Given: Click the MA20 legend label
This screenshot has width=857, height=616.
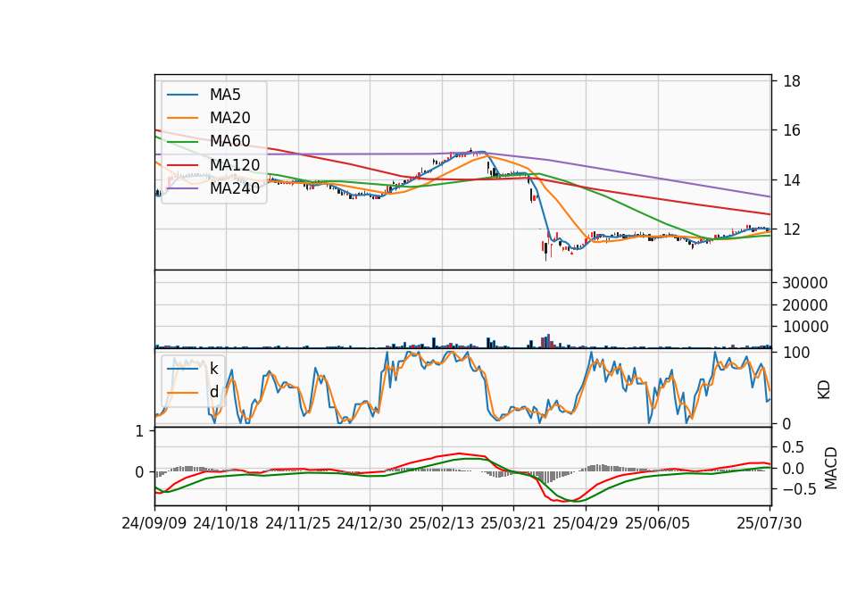Looking at the screenshot, I should (x=229, y=118).
